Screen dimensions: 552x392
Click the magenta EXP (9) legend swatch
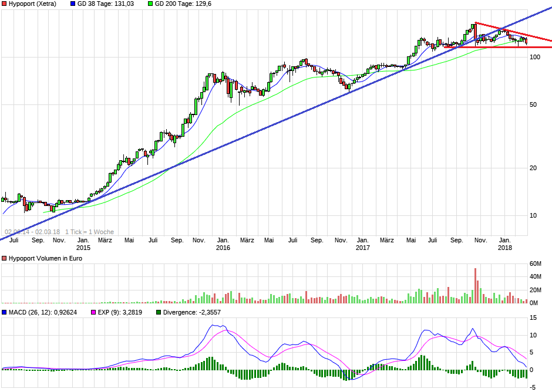click(93, 312)
